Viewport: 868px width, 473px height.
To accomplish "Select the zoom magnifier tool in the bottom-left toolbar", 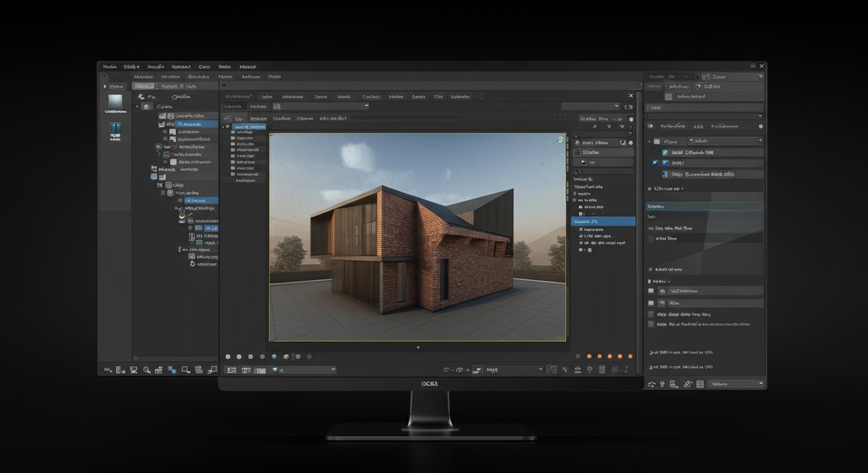I will (146, 370).
